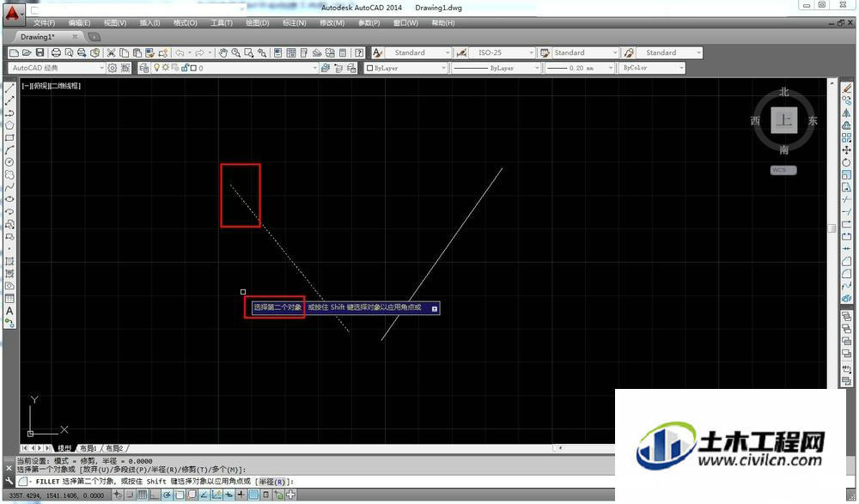Toggle Object Snap in the status bar
The height and width of the screenshot is (504, 859).
coord(180,495)
